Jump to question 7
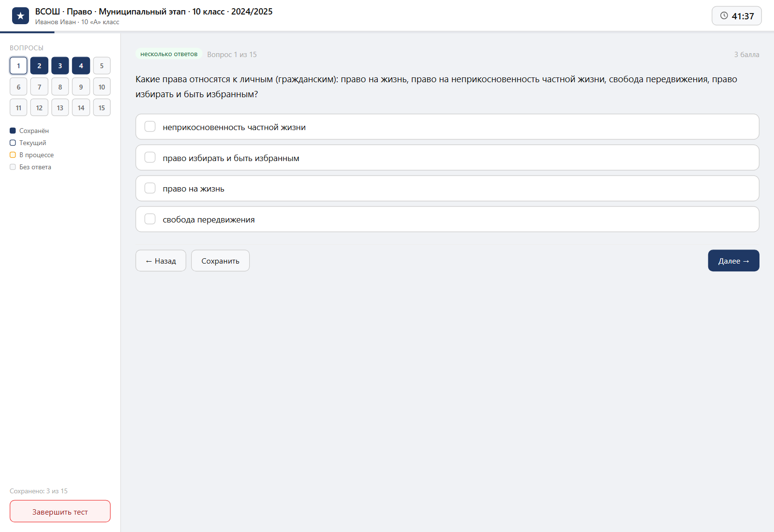 tap(39, 87)
